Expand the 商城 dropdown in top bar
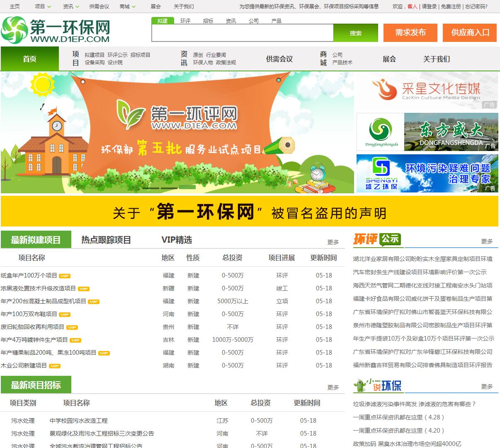Image resolution: width=500 pixels, height=448 pixels. (x=128, y=7)
